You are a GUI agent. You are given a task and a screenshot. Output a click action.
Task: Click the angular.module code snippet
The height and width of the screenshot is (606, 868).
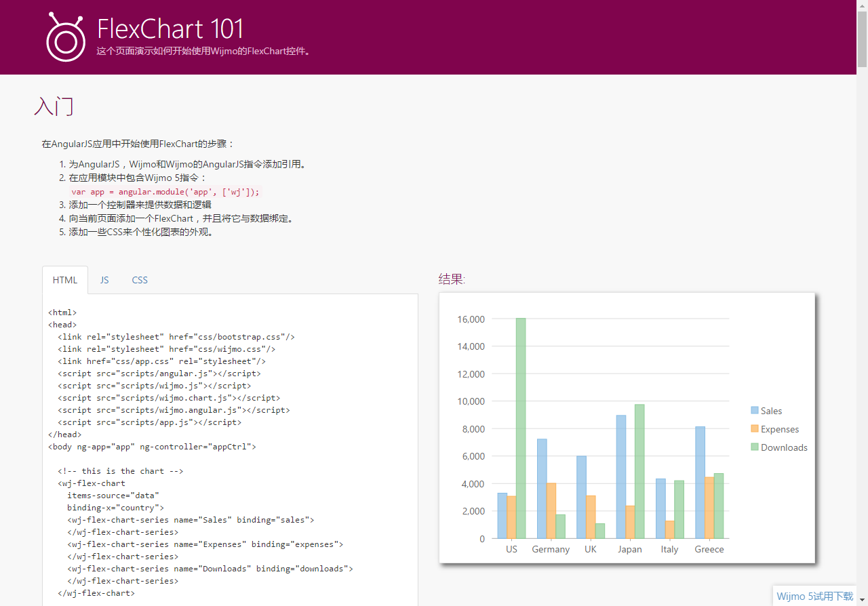click(165, 192)
